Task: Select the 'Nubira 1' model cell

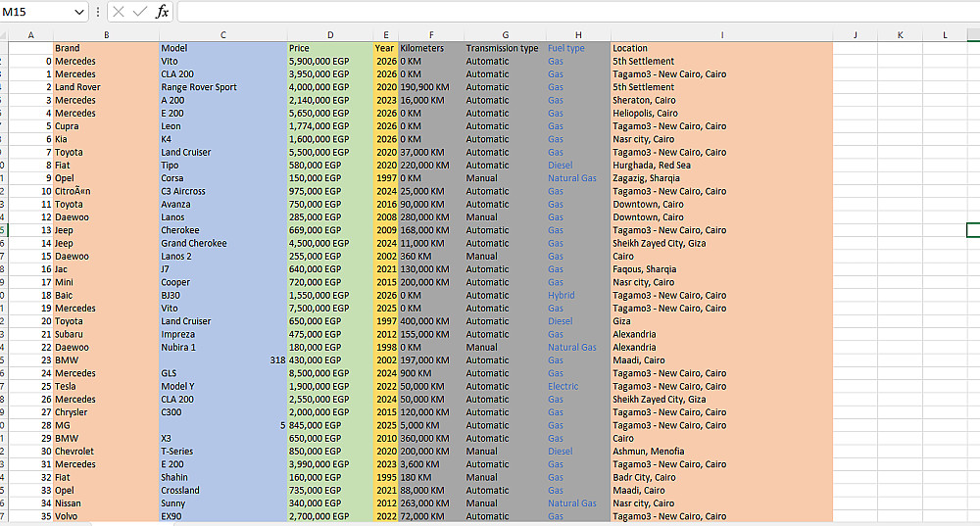Action: [223, 348]
